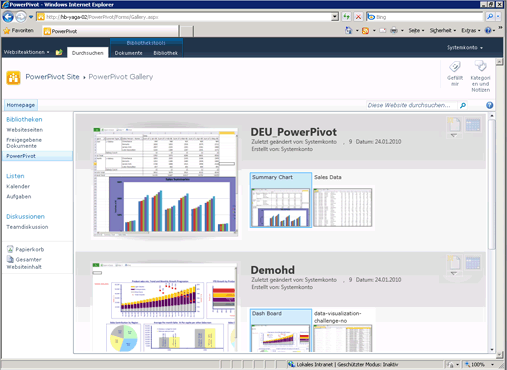Click the Print icon

pos(394,31)
